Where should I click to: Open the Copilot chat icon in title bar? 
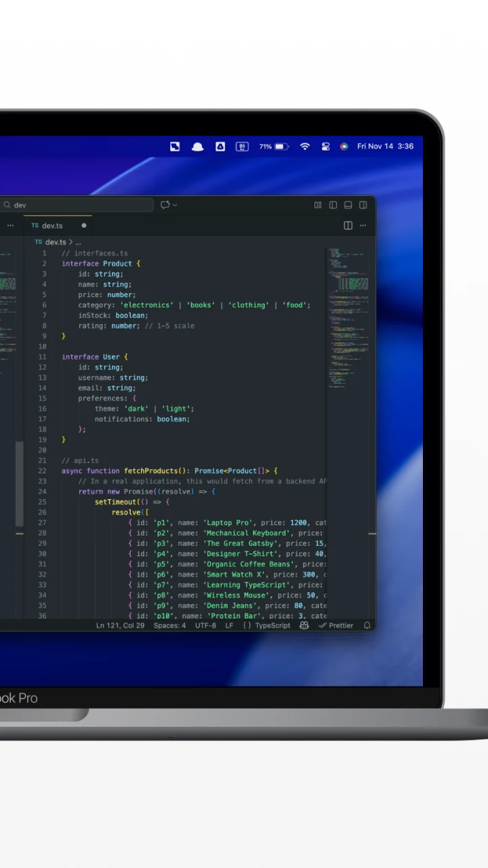pyautogui.click(x=165, y=205)
